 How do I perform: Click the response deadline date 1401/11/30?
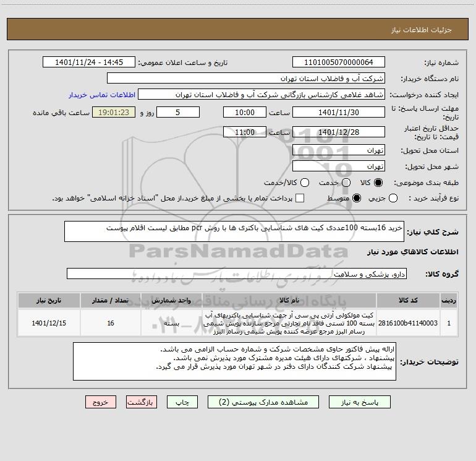click(339, 112)
